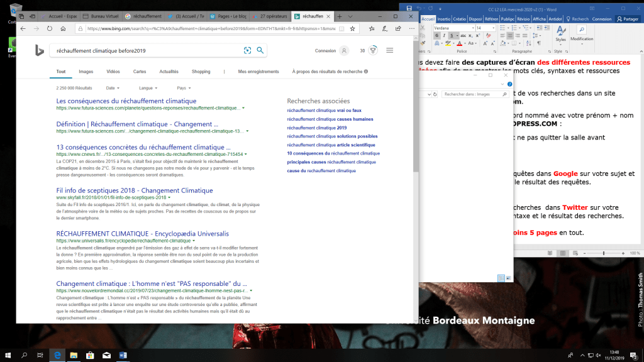Toggle italic formatting in Word

[444, 37]
